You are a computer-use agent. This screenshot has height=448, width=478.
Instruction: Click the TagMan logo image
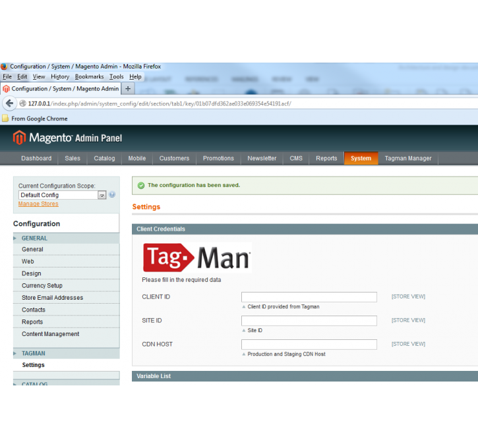tap(197, 258)
